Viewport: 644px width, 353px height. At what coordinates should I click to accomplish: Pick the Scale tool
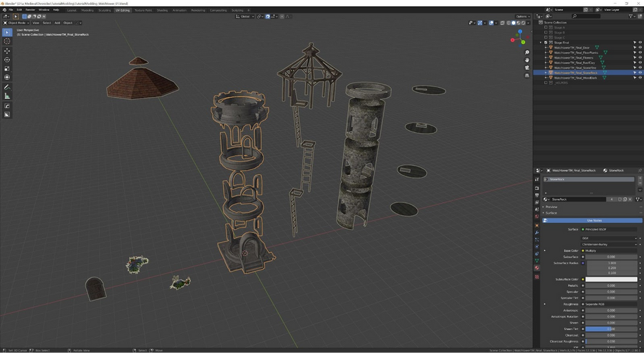coord(7,69)
